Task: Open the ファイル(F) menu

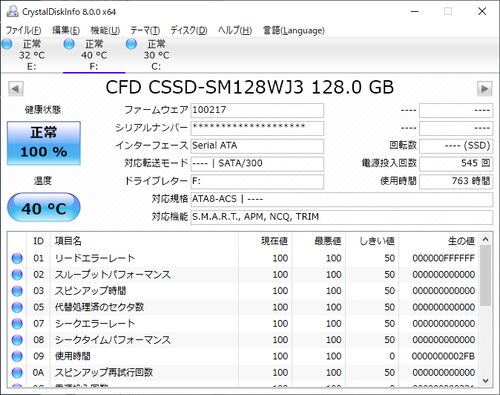Action: (x=24, y=31)
